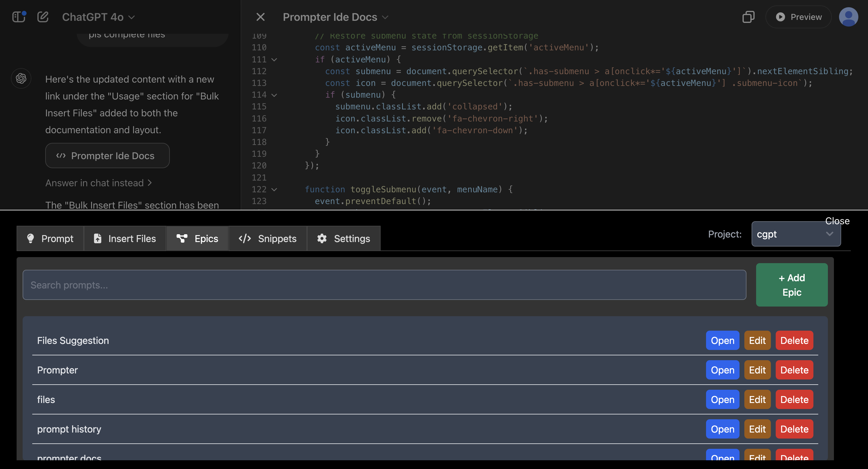Open the Insert Files tab

[x=125, y=238]
